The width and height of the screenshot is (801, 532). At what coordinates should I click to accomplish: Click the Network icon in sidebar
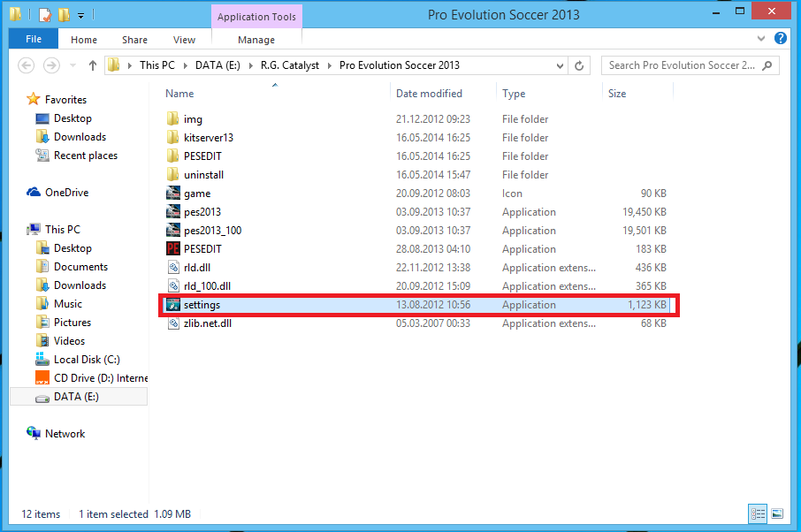pos(34,433)
